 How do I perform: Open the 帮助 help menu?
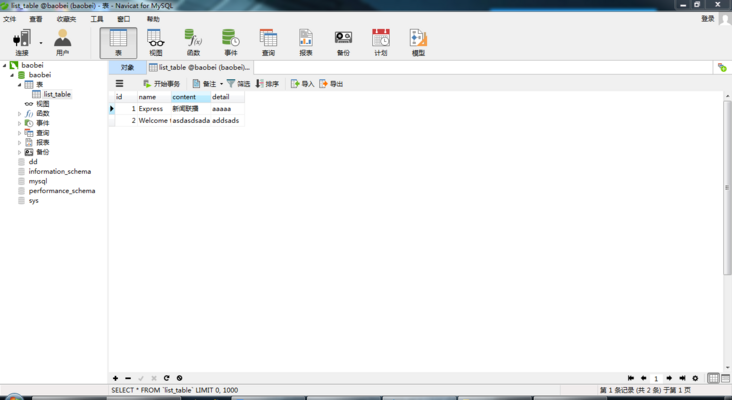click(x=153, y=19)
